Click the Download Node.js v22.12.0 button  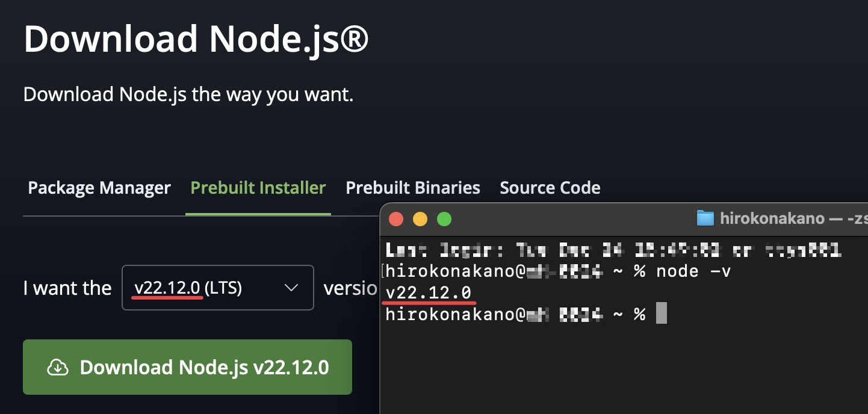coord(187,366)
